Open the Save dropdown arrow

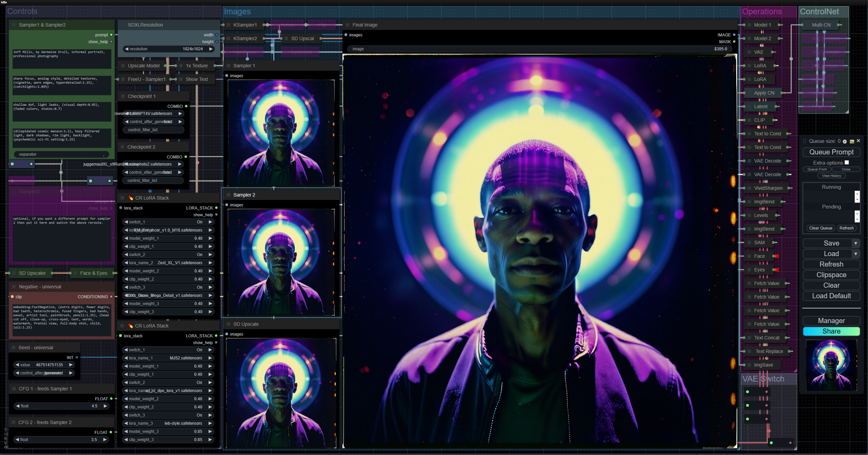pyautogui.click(x=856, y=243)
